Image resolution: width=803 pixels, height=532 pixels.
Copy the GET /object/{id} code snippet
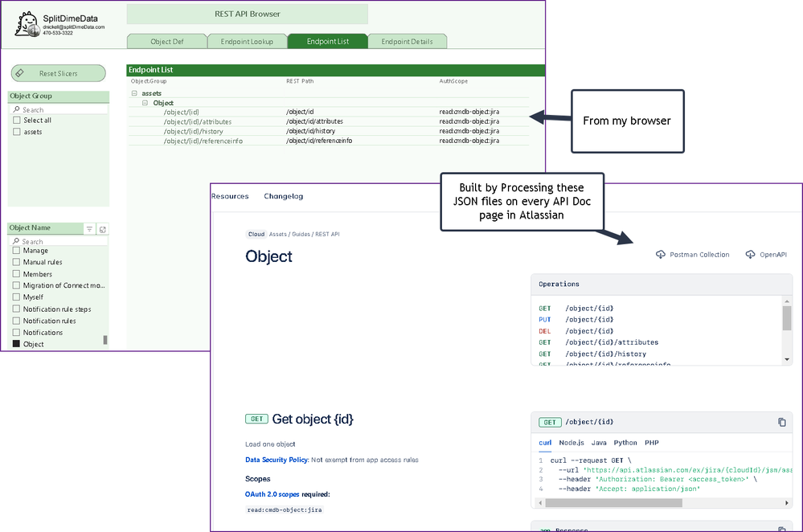point(781,422)
